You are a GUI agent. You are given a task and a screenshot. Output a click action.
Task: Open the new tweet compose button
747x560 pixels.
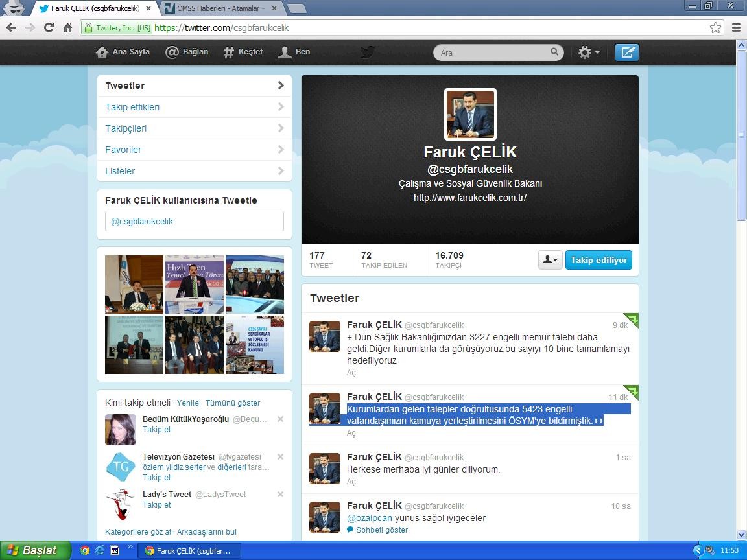point(626,52)
